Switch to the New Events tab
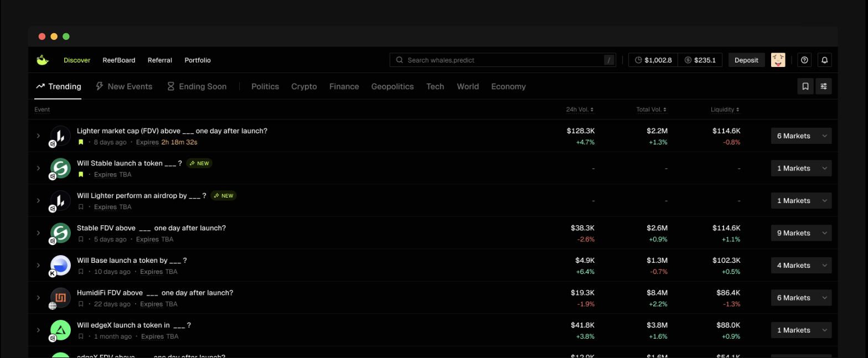 (x=124, y=86)
